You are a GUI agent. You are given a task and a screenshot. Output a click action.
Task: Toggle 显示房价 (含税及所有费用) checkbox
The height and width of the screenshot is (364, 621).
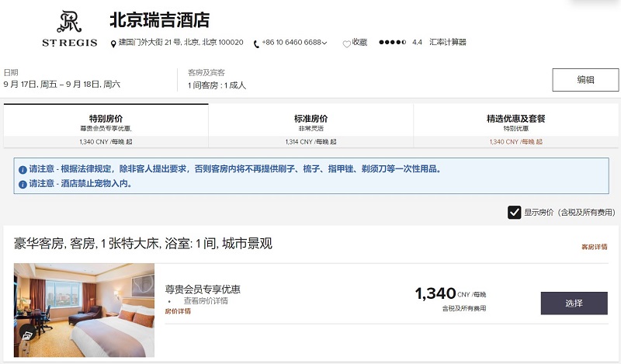[514, 213]
